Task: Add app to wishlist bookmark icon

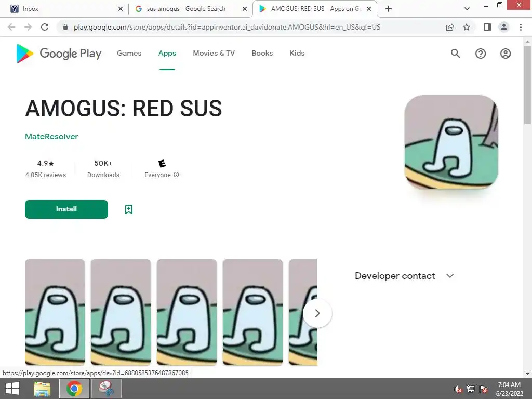Action: pos(129,209)
